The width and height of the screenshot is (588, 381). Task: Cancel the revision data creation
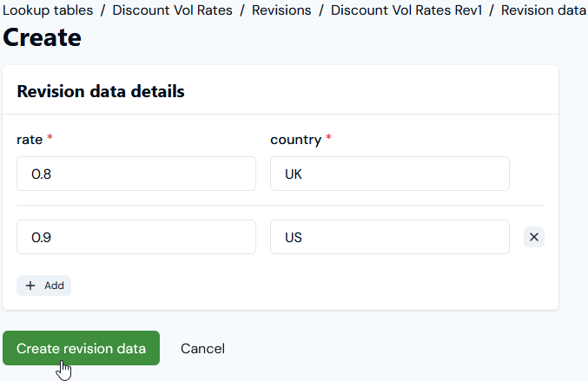click(x=202, y=348)
